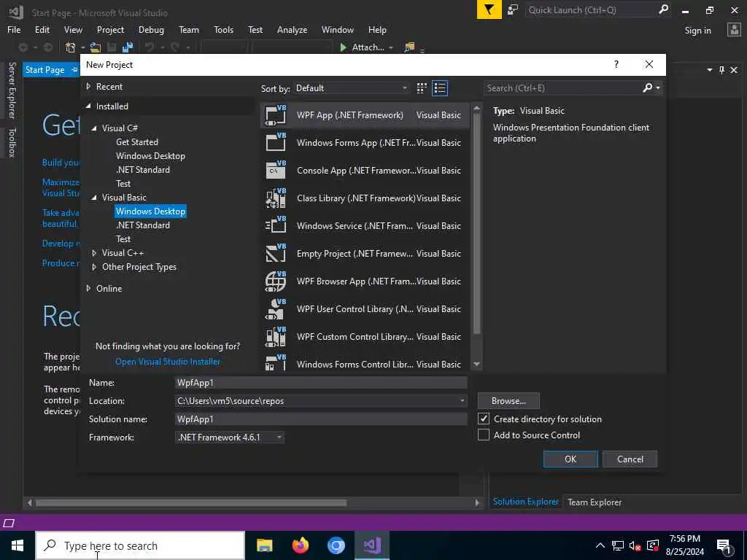Expand the Recent node
The width and height of the screenshot is (747, 560).
pyautogui.click(x=88, y=86)
